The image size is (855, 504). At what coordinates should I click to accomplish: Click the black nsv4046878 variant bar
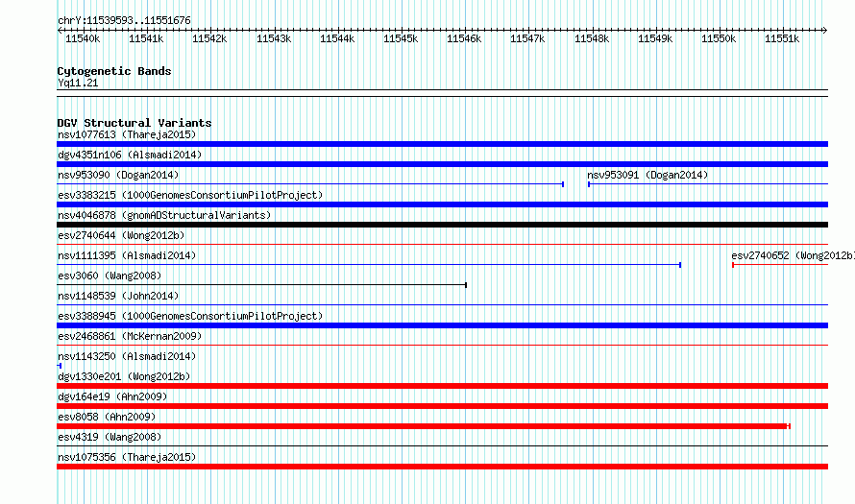[x=442, y=225]
